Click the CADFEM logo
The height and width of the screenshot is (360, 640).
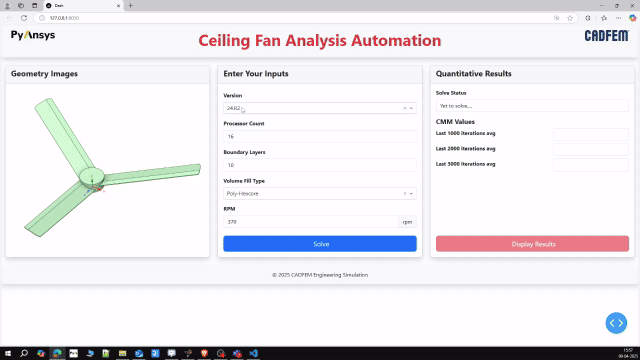(x=607, y=36)
